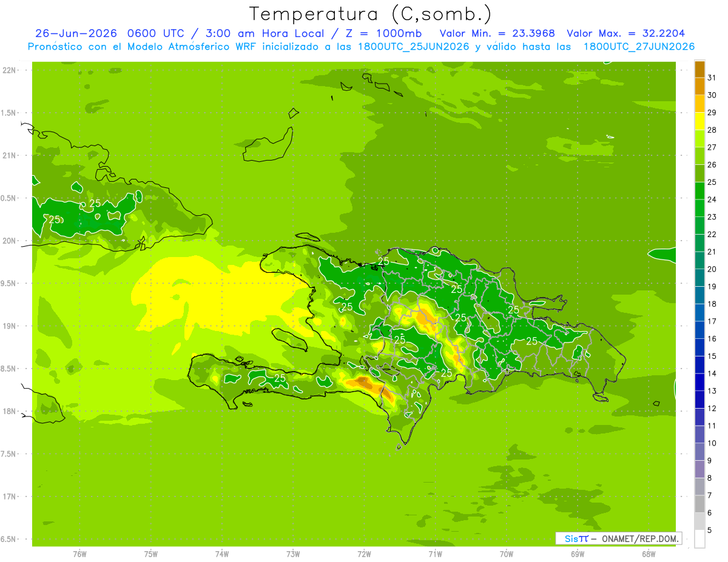Viewport: 728px width, 562px height.
Task: Click the "71W" longitude label
Action: tap(435, 554)
